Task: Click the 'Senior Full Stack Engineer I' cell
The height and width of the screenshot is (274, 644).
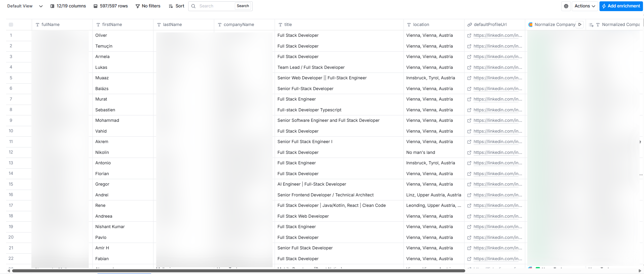Action: click(339, 142)
